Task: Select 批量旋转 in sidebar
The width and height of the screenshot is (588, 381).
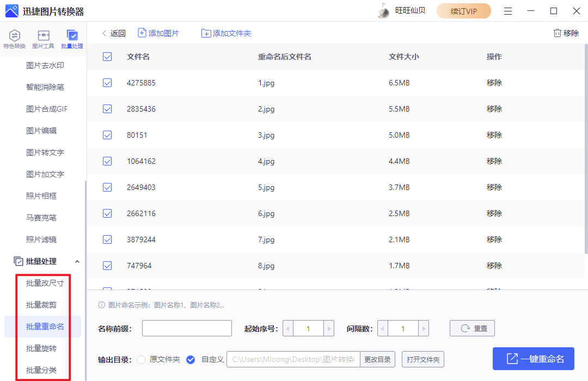Action: pos(41,348)
